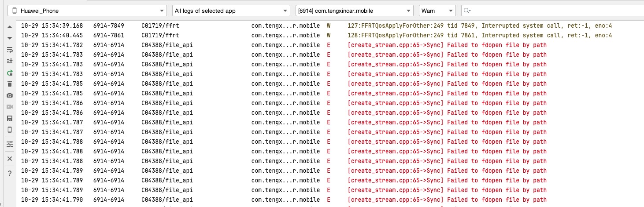This screenshot has width=644, height=207.
Task: Take a screenshot with camera icon
Action: coord(10,95)
